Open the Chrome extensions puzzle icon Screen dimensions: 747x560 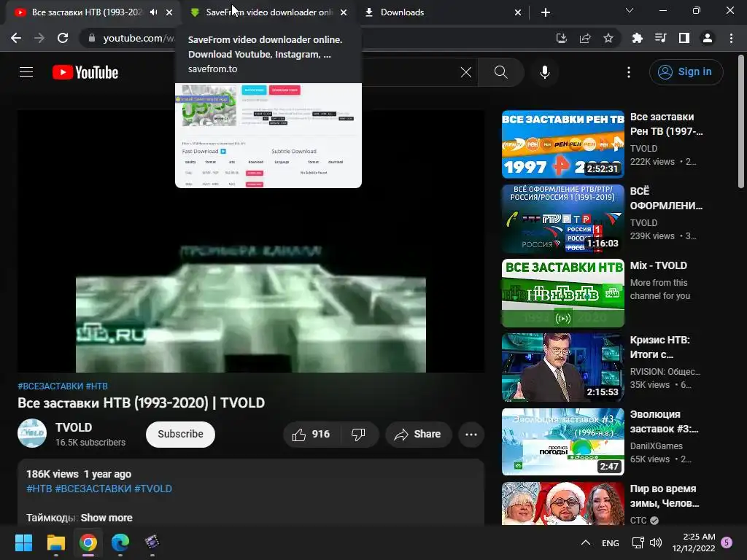[x=638, y=38]
